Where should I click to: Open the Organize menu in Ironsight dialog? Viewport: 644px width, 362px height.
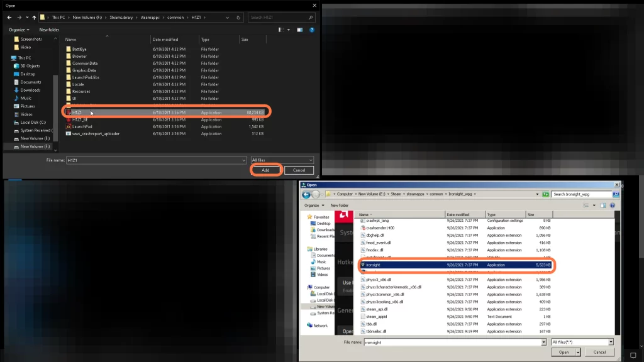coord(314,206)
